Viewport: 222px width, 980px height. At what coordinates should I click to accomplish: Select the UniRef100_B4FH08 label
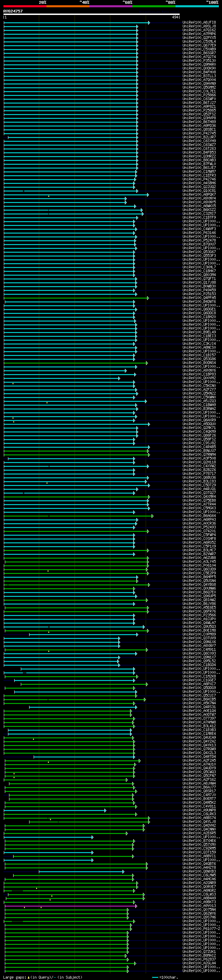[x=199, y=72]
